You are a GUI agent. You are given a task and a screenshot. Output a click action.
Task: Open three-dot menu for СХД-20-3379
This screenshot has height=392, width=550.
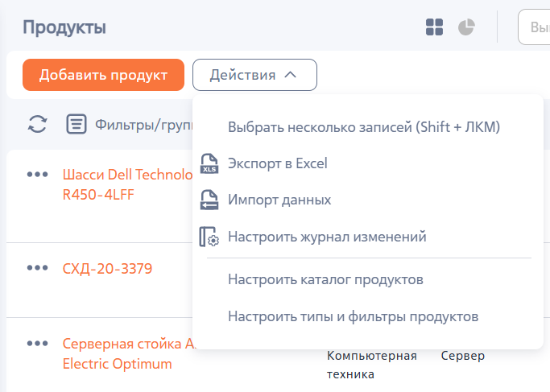point(38,268)
